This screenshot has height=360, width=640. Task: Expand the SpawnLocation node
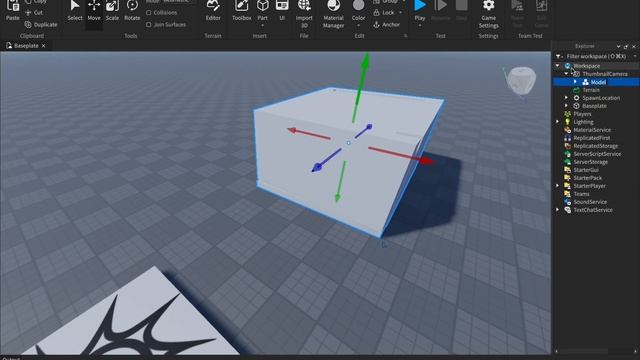coord(566,98)
